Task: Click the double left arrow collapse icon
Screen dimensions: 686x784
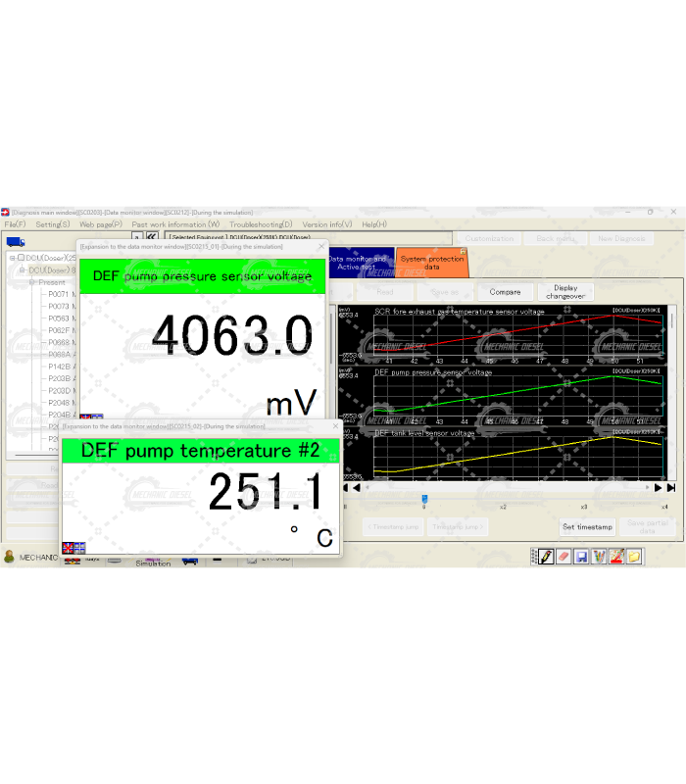Action: click(x=152, y=237)
